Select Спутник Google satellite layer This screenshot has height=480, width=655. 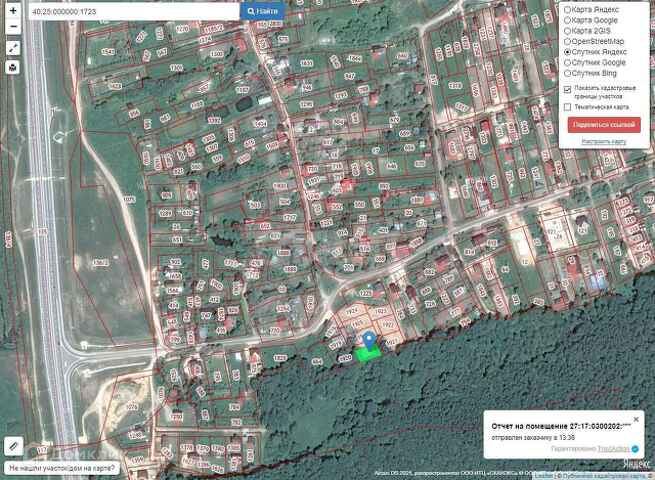[594, 62]
